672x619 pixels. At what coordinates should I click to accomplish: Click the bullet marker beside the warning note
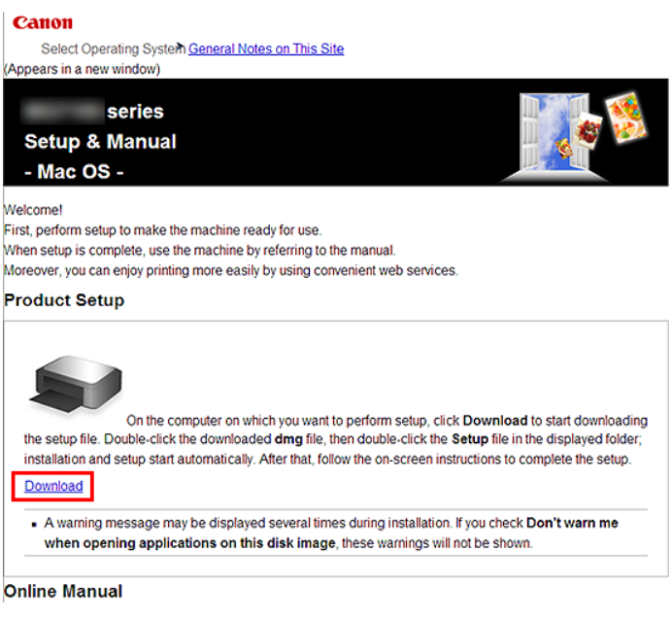pos(34,524)
